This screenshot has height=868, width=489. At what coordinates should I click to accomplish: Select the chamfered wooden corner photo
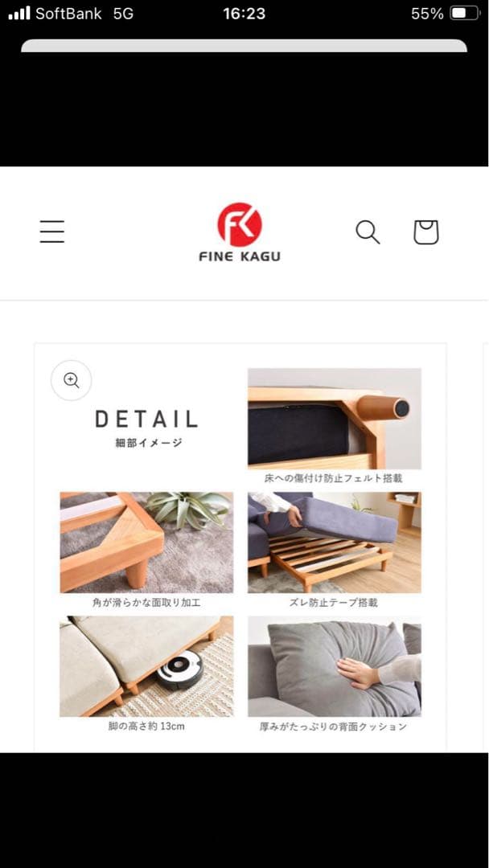click(146, 542)
